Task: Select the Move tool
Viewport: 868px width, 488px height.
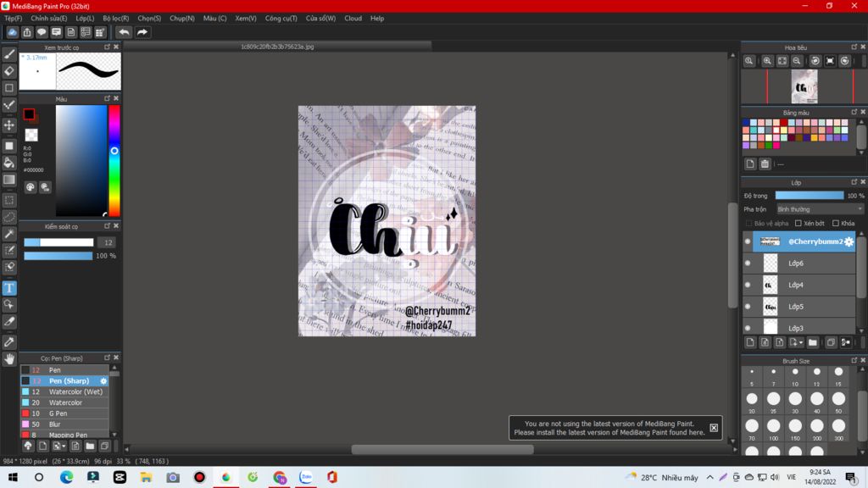Action: (9, 125)
